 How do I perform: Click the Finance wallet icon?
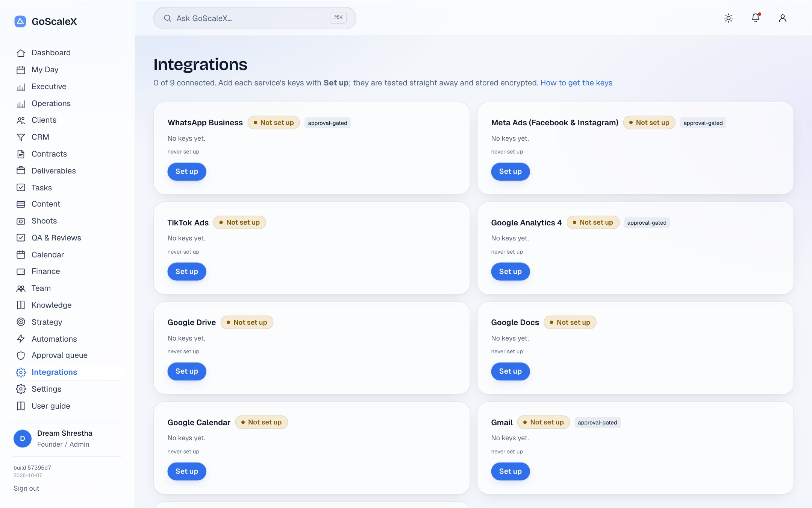point(21,272)
